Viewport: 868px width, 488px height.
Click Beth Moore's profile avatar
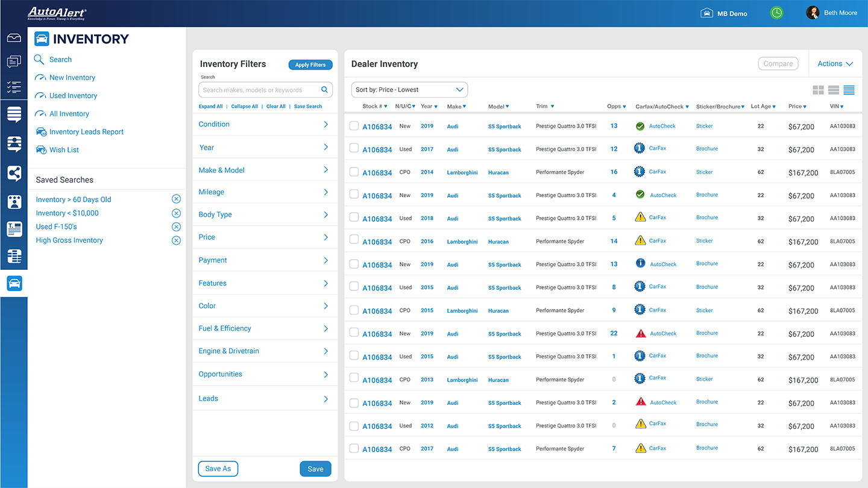point(813,13)
